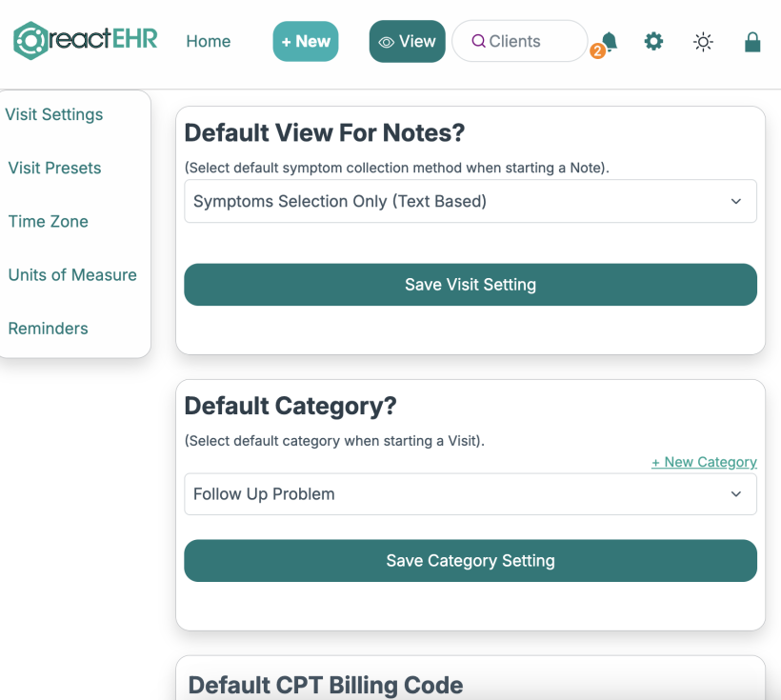Open the Visit Presets section

(55, 168)
